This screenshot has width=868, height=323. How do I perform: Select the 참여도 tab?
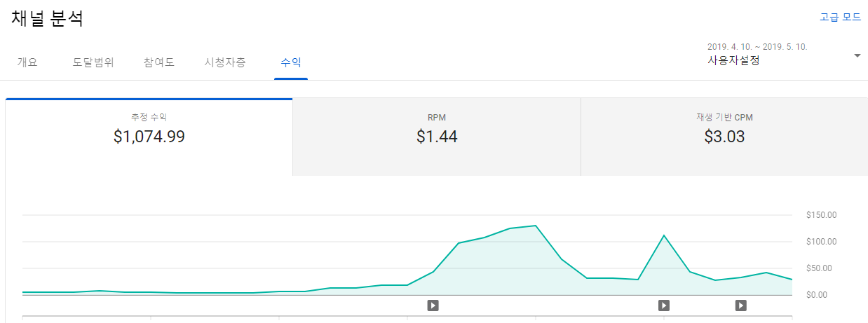click(159, 62)
